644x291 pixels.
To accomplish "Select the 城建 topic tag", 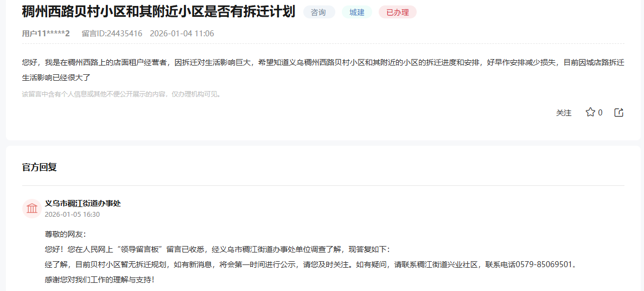I will click(x=357, y=12).
